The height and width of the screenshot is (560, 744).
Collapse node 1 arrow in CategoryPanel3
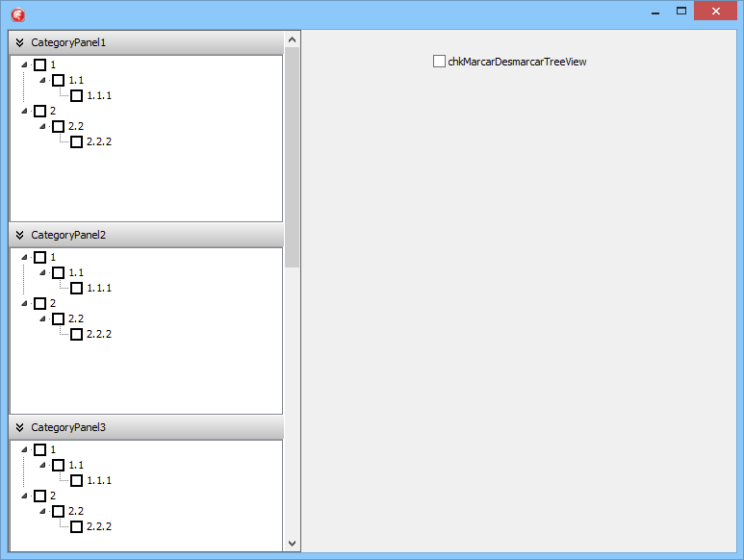click(24, 449)
